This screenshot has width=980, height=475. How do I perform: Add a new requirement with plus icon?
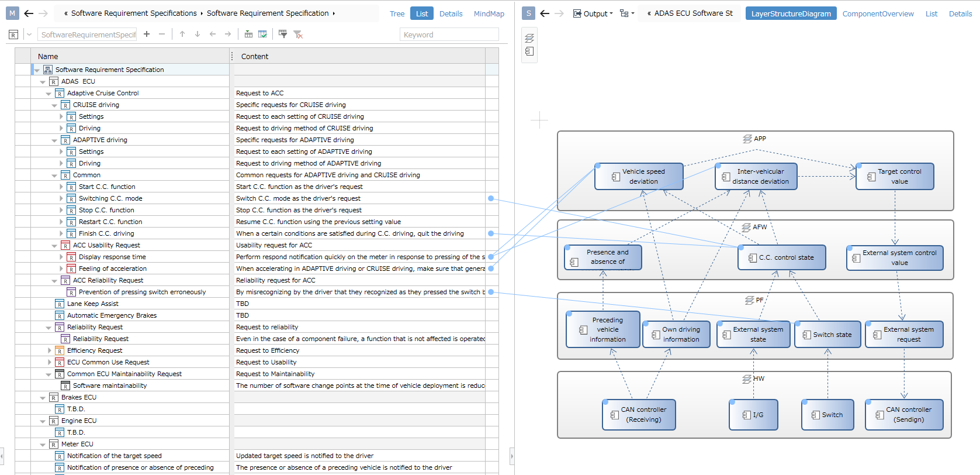coord(147,34)
